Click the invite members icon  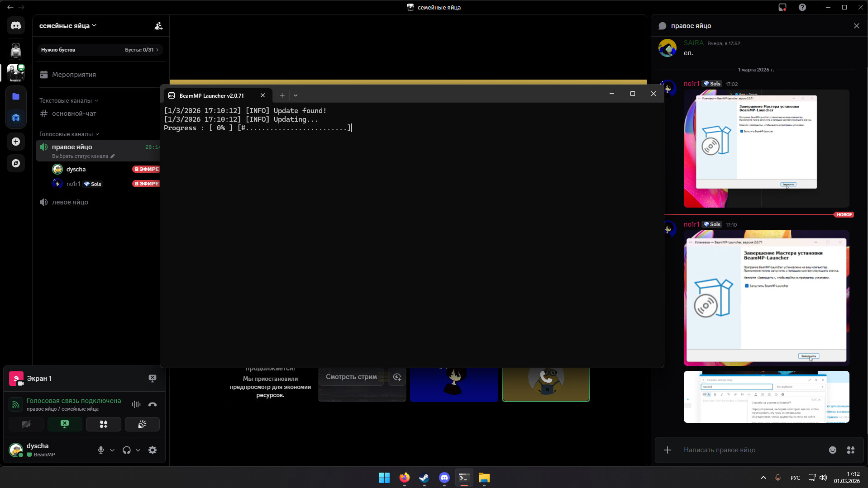click(158, 26)
